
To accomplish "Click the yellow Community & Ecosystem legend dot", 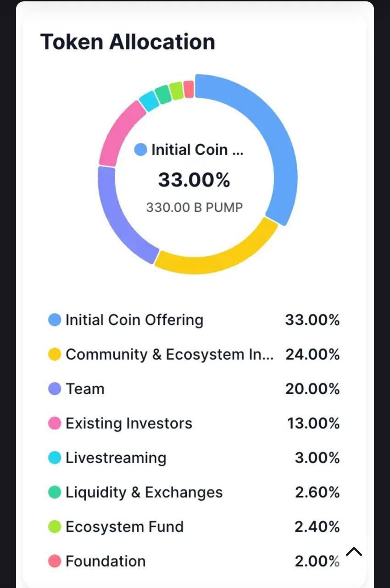I will click(x=55, y=354).
